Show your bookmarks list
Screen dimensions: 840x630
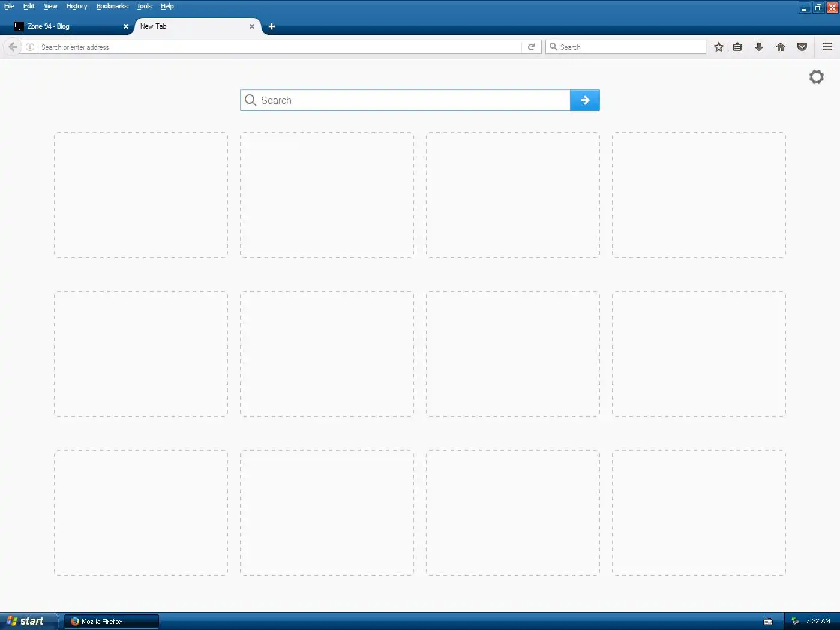(x=738, y=47)
